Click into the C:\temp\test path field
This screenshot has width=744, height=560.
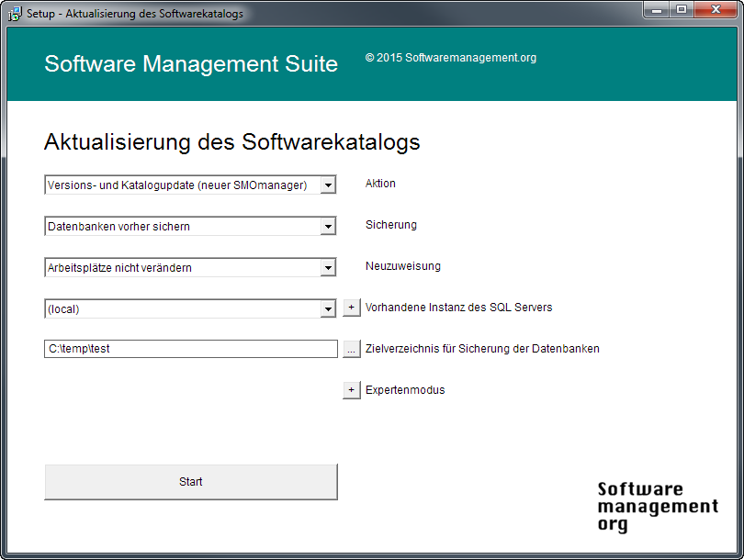coord(191,349)
